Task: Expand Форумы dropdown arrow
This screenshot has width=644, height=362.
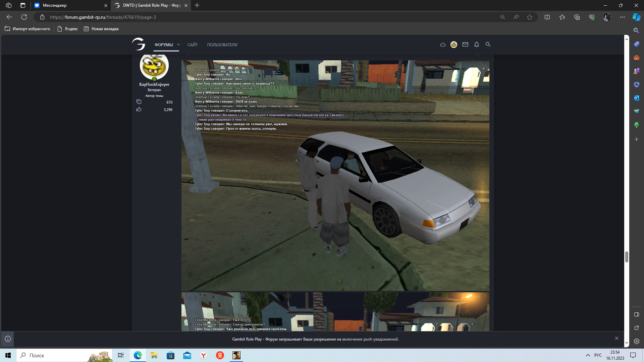Action: [x=178, y=45]
